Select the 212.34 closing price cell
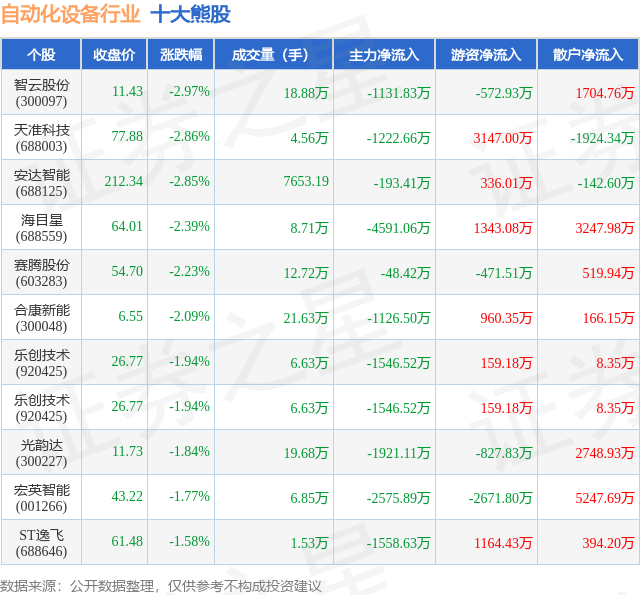 [x=124, y=181]
